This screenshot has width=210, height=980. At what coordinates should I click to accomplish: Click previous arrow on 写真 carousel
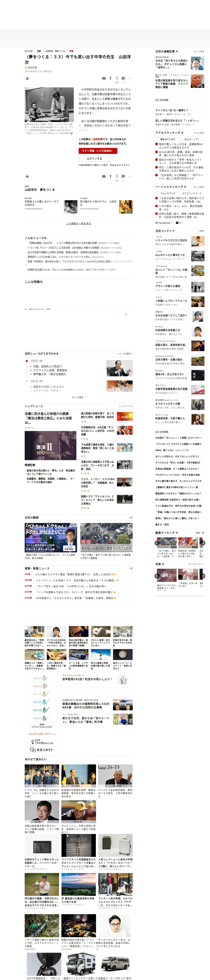tap(157, 576)
